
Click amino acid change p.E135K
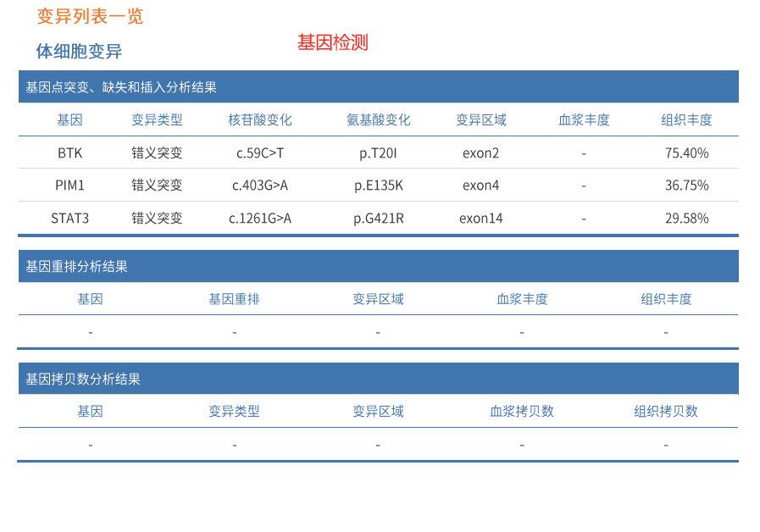379,186
